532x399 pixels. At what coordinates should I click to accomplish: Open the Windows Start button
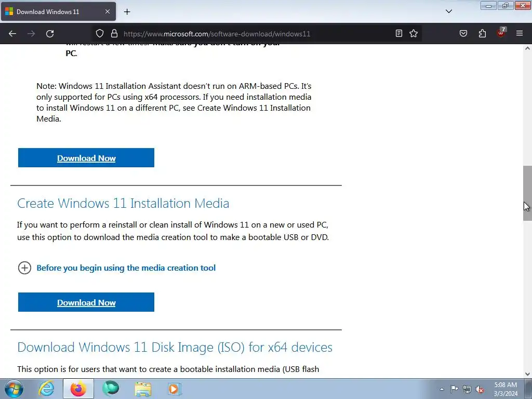14,389
